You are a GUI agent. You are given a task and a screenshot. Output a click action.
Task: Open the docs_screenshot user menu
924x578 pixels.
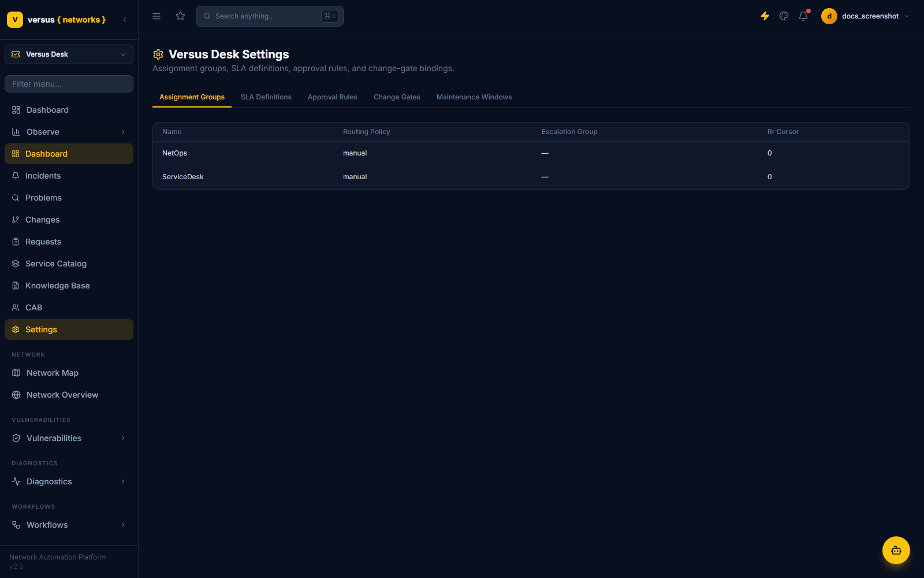pyautogui.click(x=865, y=16)
